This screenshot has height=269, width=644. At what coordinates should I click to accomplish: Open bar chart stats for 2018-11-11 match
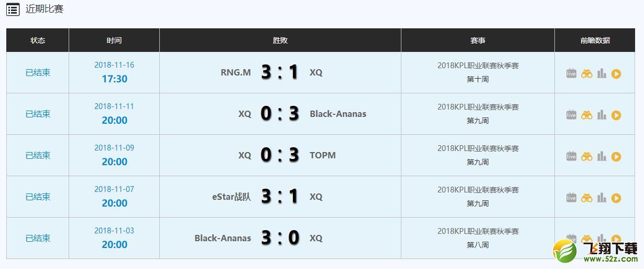[602, 115]
